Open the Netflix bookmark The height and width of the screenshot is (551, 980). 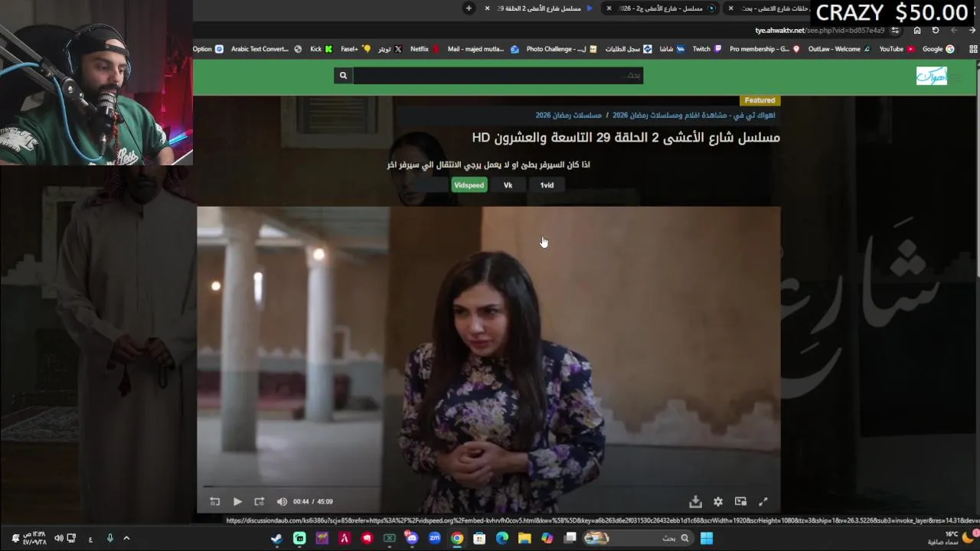[425, 49]
